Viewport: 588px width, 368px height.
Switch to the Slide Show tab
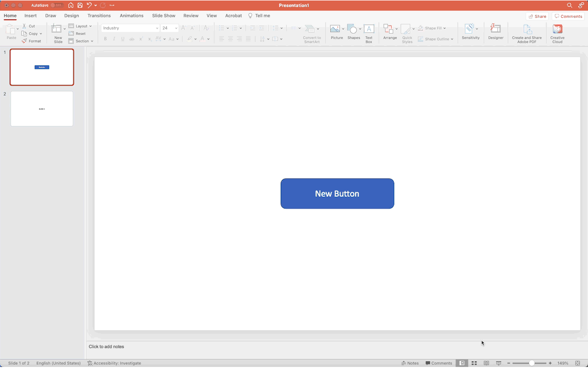(x=164, y=16)
